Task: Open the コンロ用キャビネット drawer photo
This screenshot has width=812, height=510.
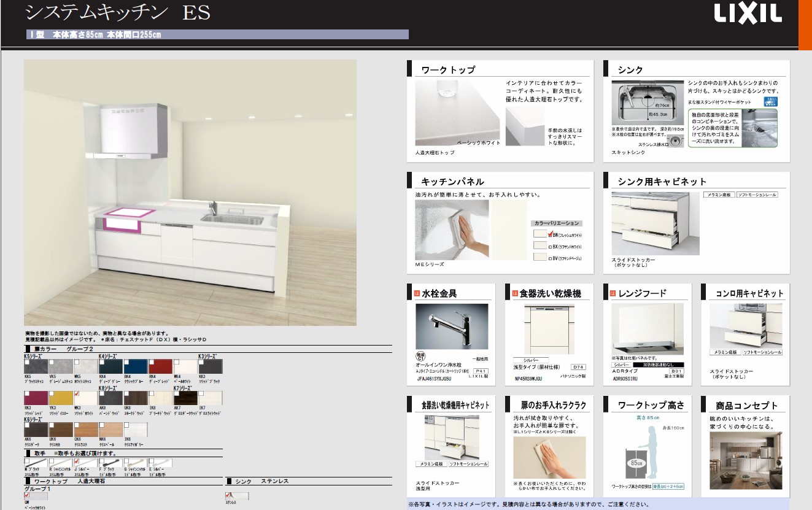Action: (x=746, y=325)
